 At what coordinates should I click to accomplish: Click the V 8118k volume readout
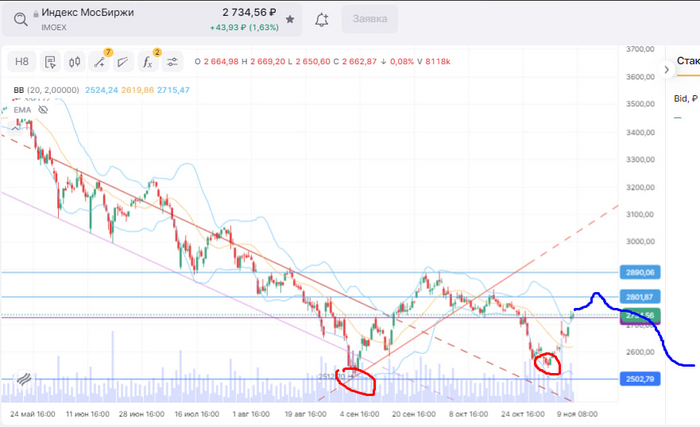tap(433, 62)
